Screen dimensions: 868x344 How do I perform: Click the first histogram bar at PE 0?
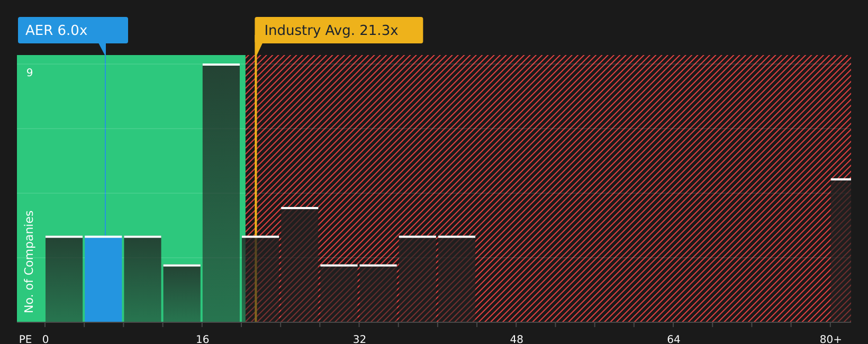pos(64,279)
